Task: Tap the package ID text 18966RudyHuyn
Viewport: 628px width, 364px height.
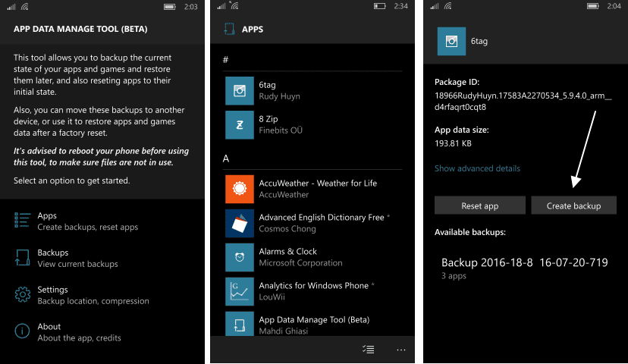Action: [523, 102]
